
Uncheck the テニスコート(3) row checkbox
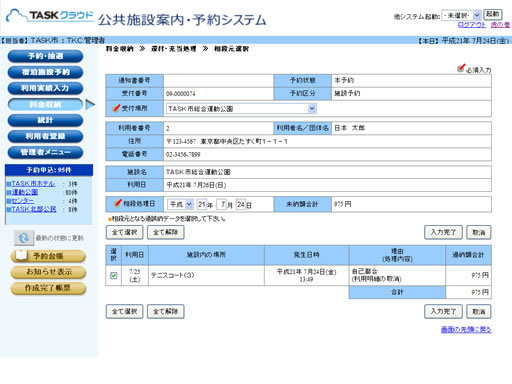coord(114,275)
